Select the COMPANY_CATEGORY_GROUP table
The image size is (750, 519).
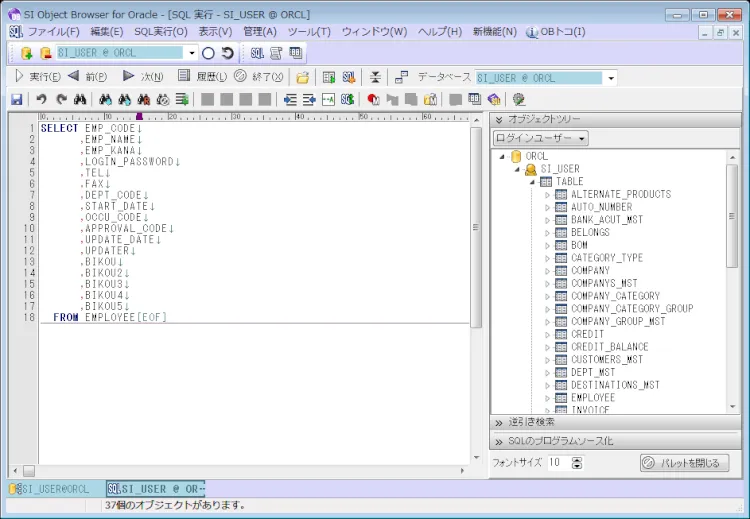632,309
